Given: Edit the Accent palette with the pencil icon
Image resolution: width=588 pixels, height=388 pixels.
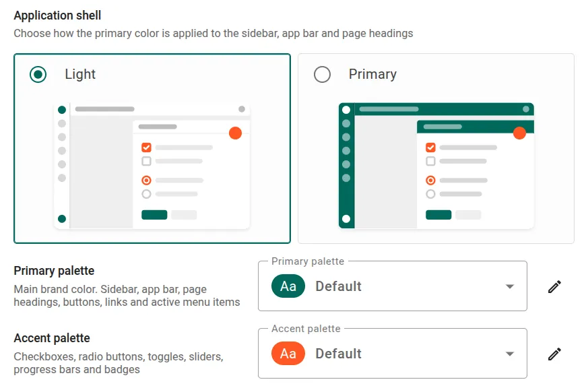Looking at the screenshot, I should (554, 354).
